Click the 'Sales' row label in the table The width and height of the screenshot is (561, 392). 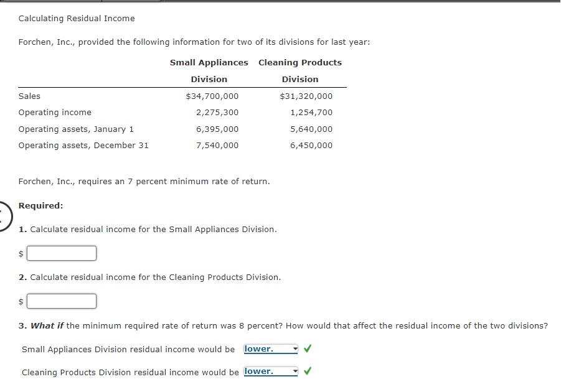(x=31, y=96)
